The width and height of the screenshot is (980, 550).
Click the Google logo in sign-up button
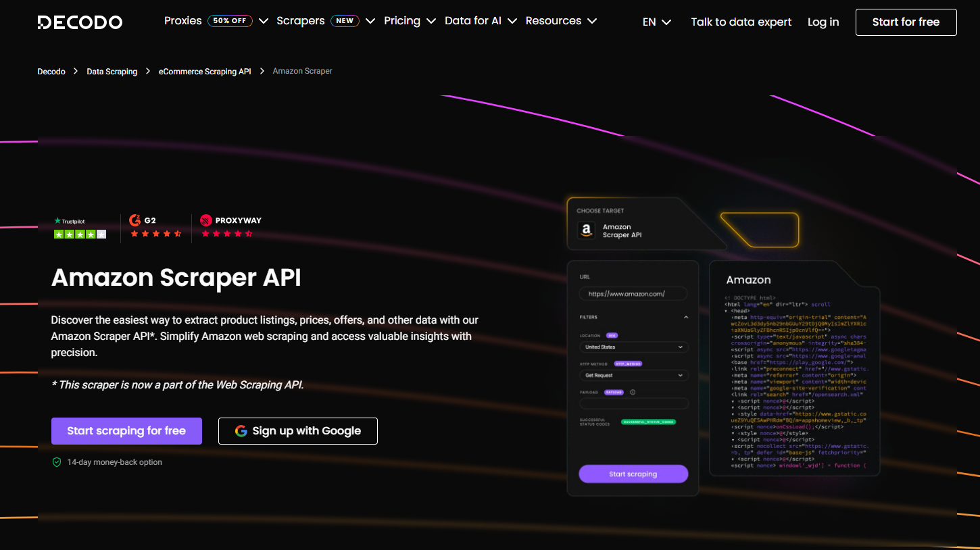click(x=241, y=431)
